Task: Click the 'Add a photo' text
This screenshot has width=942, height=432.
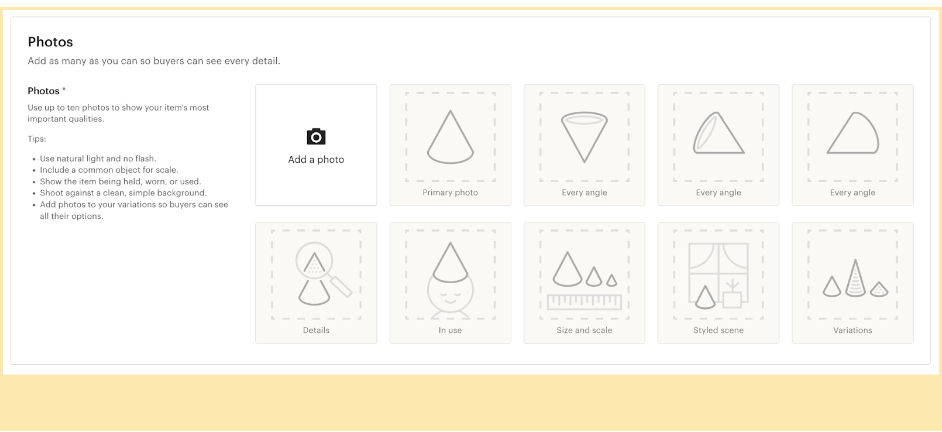Action: coord(316,160)
